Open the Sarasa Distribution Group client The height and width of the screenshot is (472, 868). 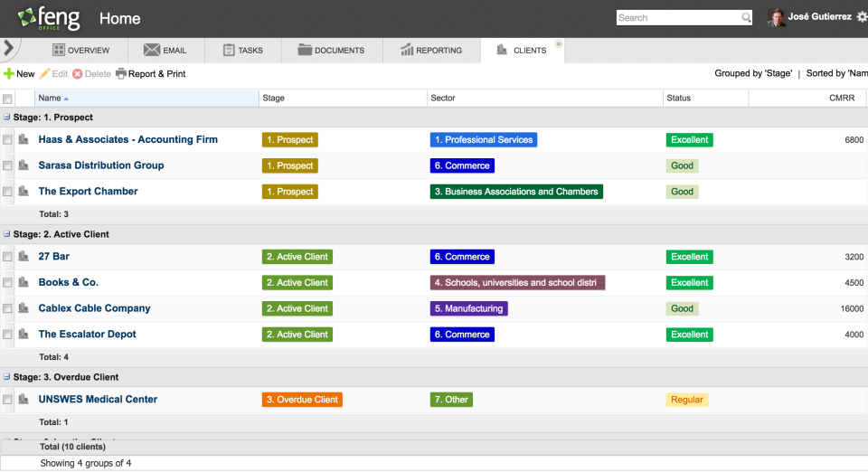tap(101, 165)
